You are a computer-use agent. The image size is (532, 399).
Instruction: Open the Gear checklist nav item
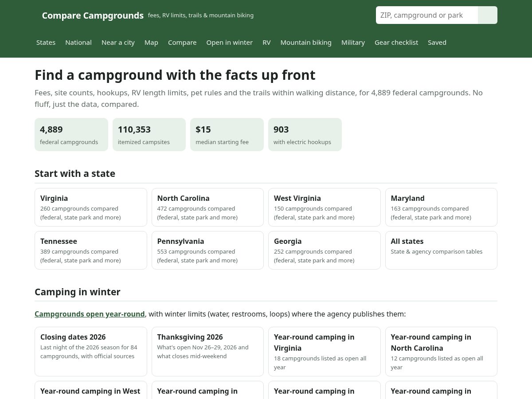click(x=396, y=43)
